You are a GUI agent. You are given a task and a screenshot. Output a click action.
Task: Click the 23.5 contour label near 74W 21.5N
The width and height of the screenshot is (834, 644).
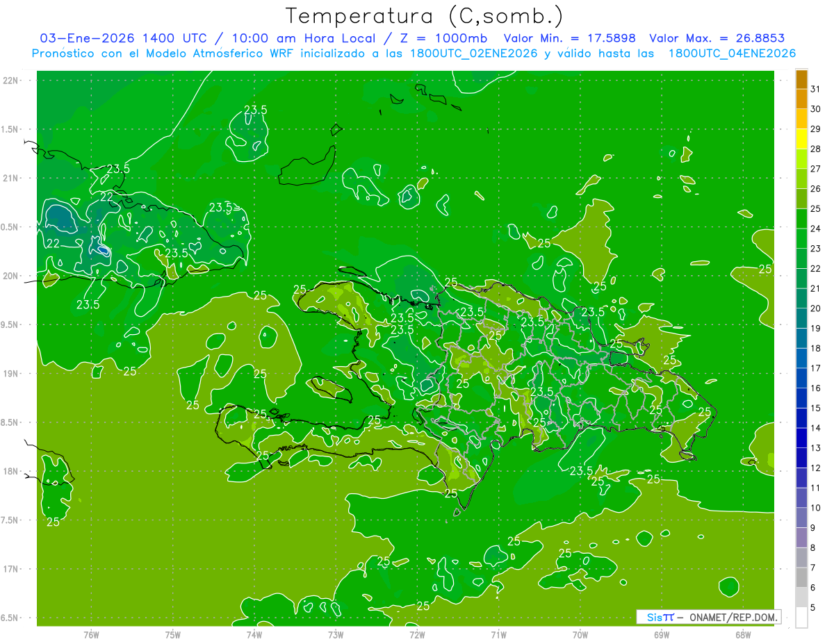coord(256,109)
